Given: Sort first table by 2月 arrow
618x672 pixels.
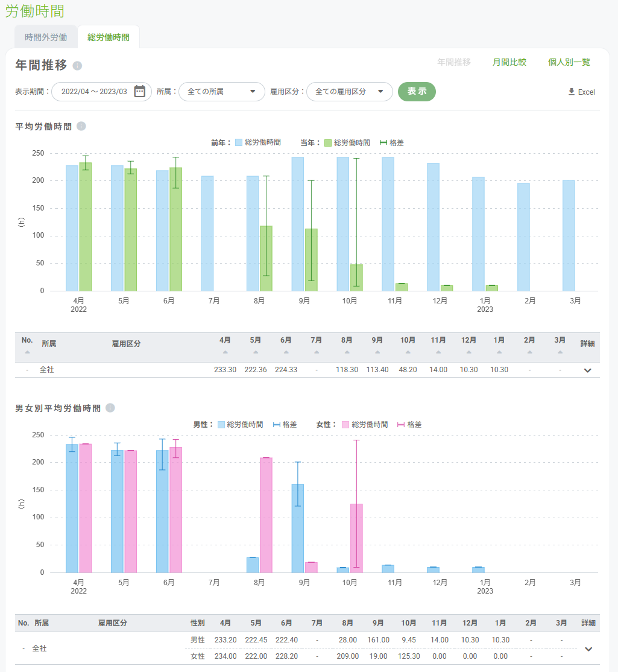Looking at the screenshot, I should [x=530, y=352].
